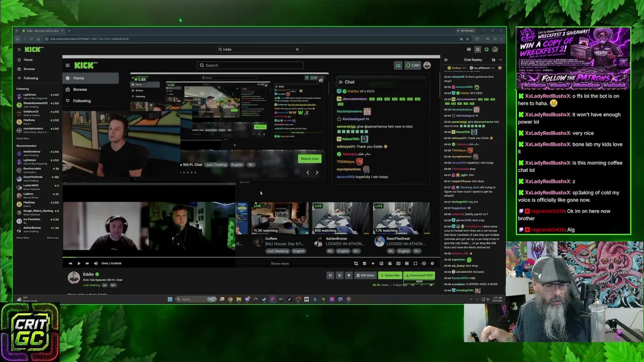Click the Gift Subs button

[x=365, y=276]
